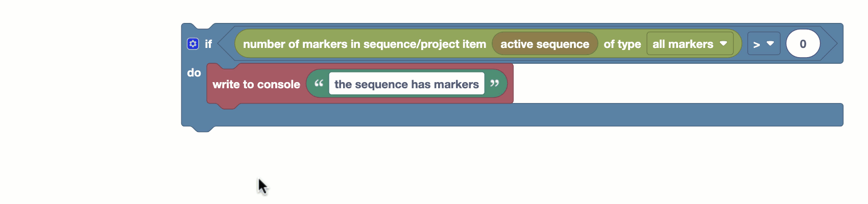Image resolution: width=868 pixels, height=204 pixels.
Task: Edit the number field showing 0
Action: click(803, 44)
